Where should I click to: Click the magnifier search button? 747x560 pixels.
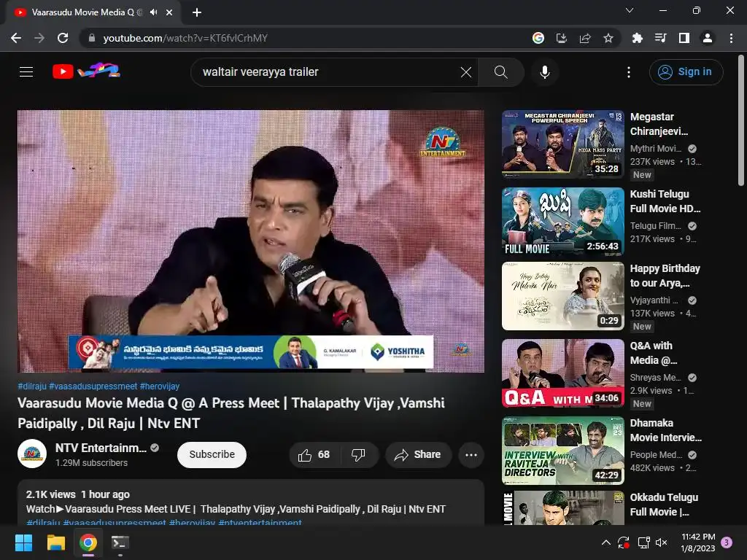tap(500, 72)
